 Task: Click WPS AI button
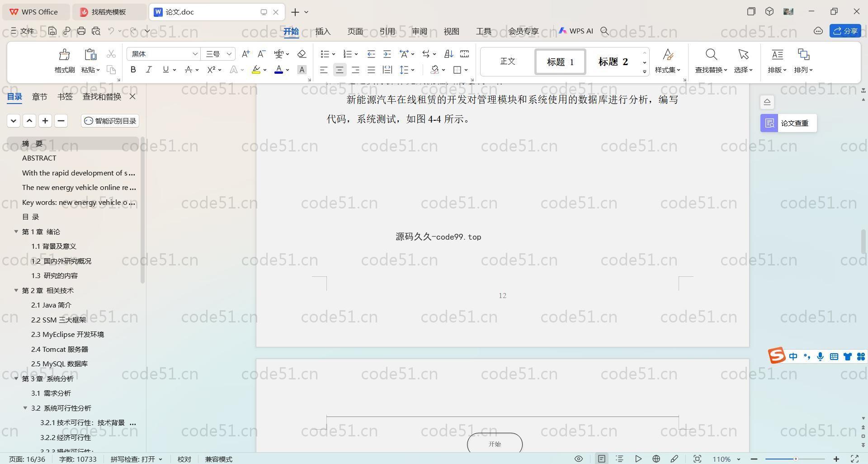[576, 31]
